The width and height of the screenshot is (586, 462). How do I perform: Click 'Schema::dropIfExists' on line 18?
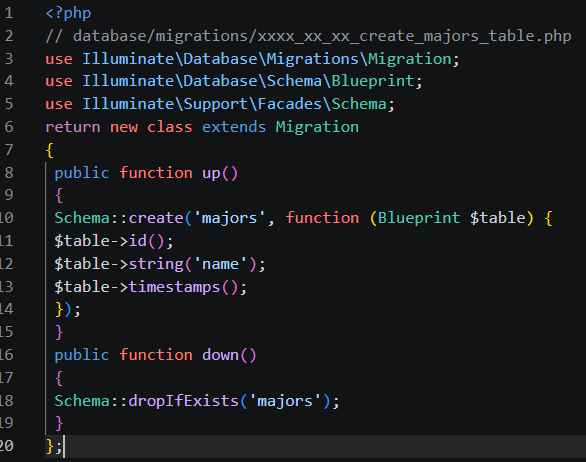[x=146, y=401]
